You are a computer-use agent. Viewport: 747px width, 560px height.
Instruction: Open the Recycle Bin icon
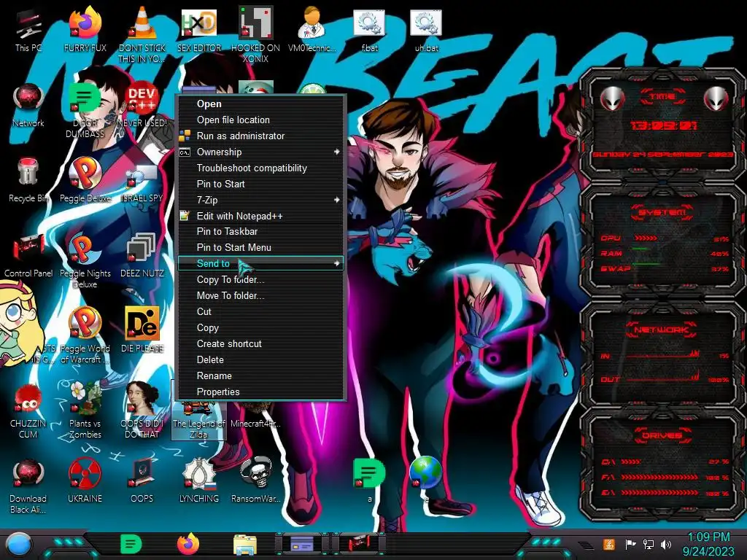point(28,180)
